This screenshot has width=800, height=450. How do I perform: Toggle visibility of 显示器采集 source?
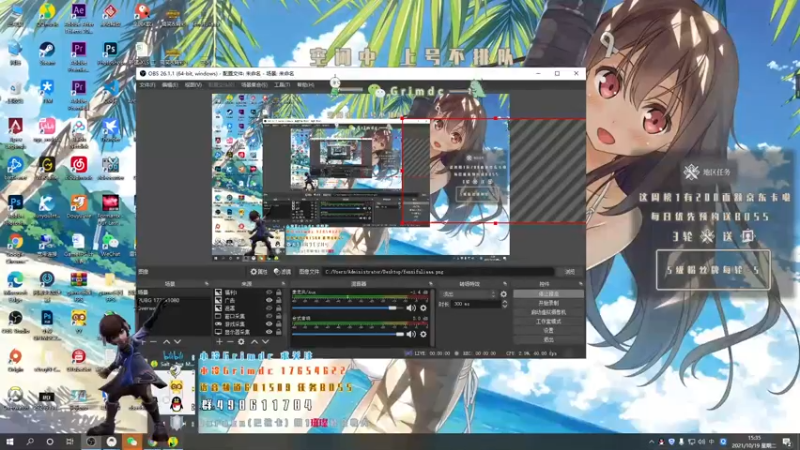click(x=269, y=332)
